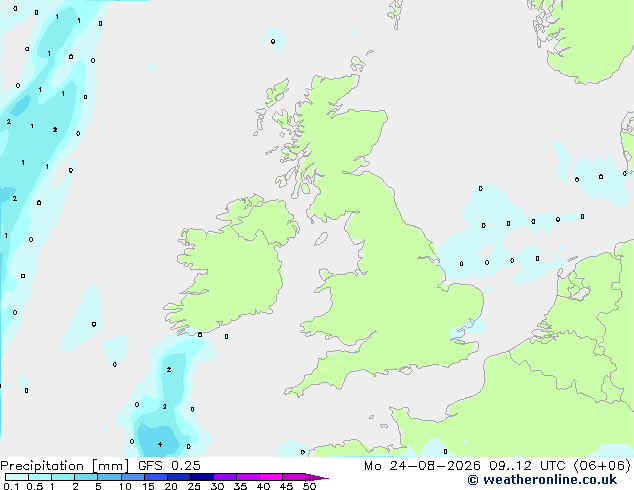Pick the 10–15 mm blue legend swatch
This screenshot has height=490, width=634.
(133, 477)
